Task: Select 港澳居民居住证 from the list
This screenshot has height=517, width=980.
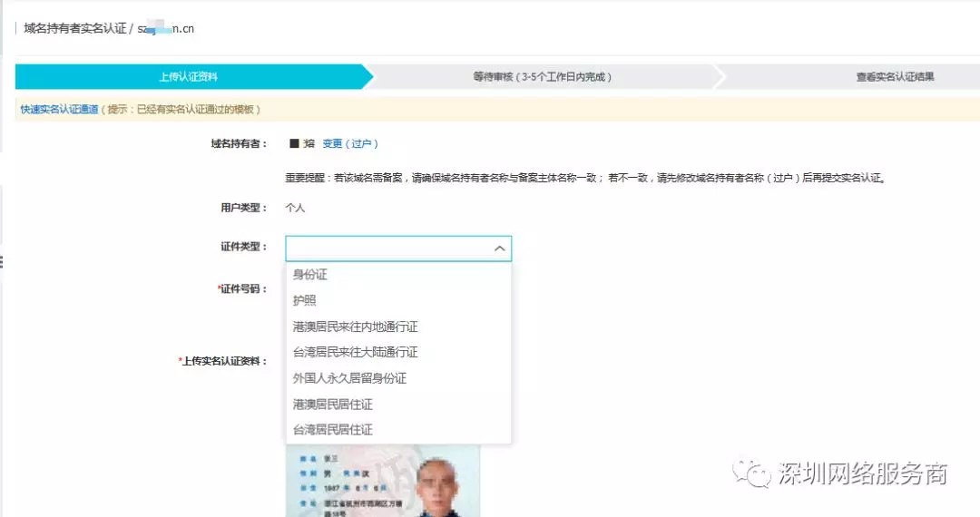Action: click(332, 404)
